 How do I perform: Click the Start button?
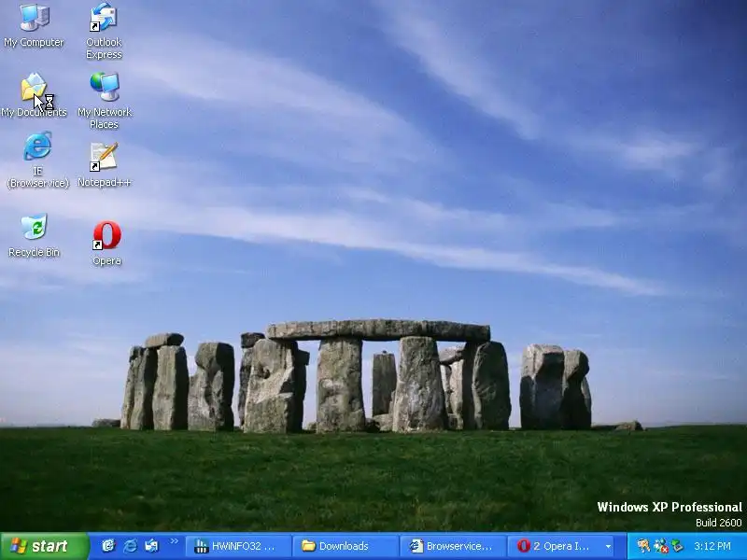44,546
